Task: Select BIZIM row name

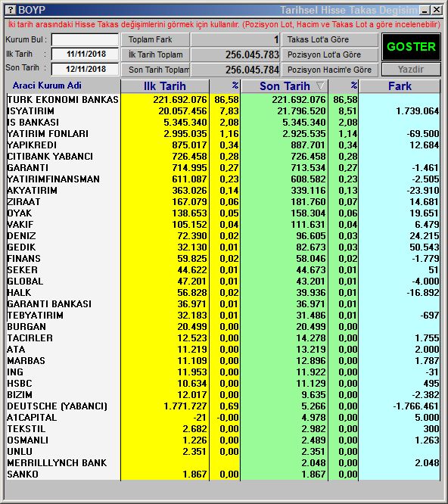Action: pyautogui.click(x=20, y=395)
